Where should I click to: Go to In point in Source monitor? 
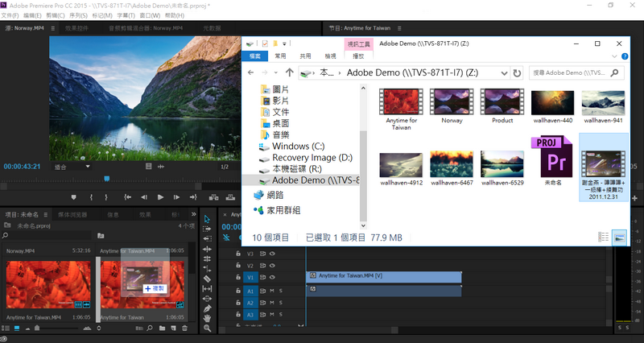(x=128, y=197)
